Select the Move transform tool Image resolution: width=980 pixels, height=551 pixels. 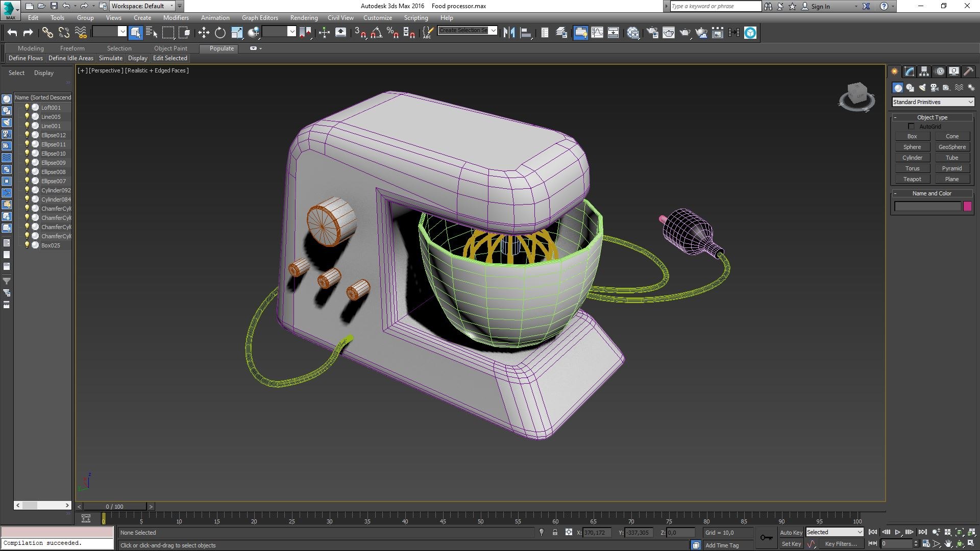coord(204,33)
